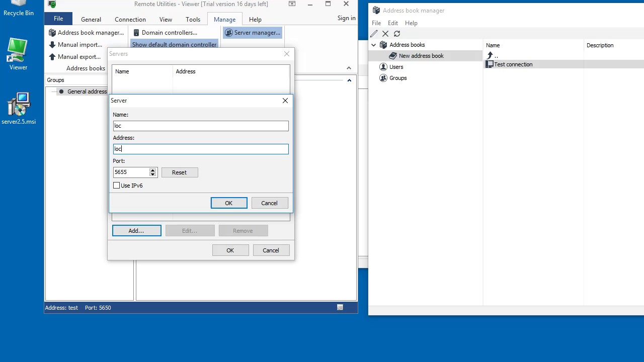Open the server2.5.msi desktop file
644x362 pixels.
[19, 108]
